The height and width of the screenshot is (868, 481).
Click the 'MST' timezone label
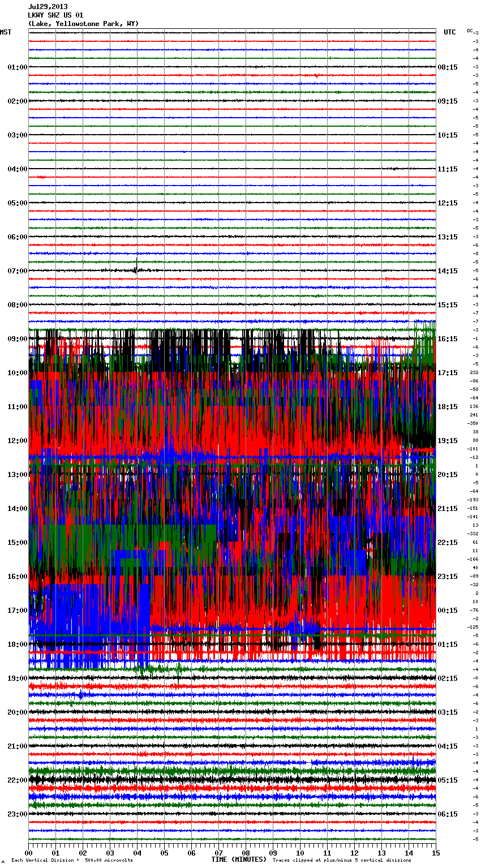[6, 32]
